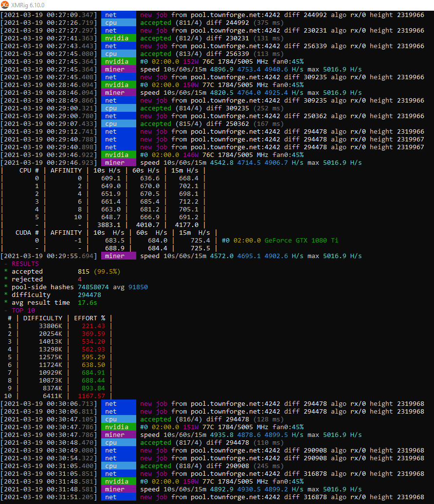Select the effort value '893.84'
The image size is (434, 504).
coord(93,388)
